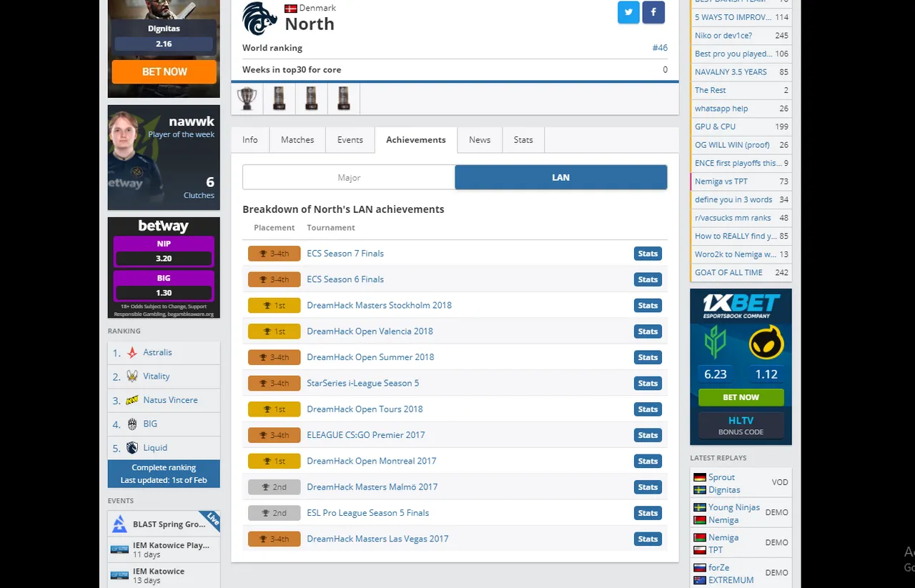Open the Info tab
The width and height of the screenshot is (915, 588).
(250, 140)
